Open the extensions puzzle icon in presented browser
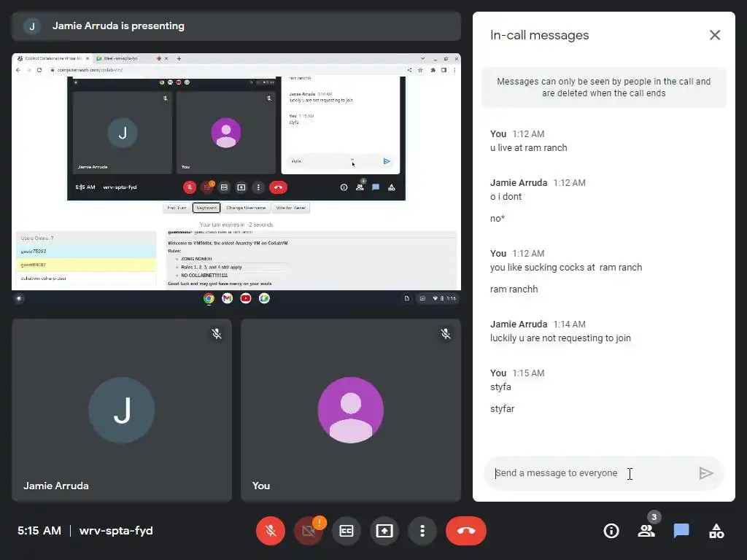This screenshot has height=560, width=747. pyautogui.click(x=433, y=70)
